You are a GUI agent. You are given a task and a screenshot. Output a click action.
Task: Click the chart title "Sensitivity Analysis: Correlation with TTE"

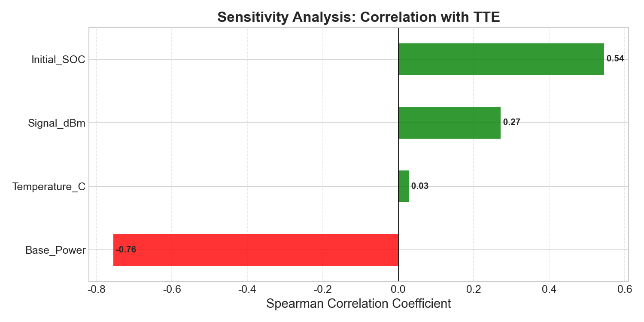pos(358,17)
